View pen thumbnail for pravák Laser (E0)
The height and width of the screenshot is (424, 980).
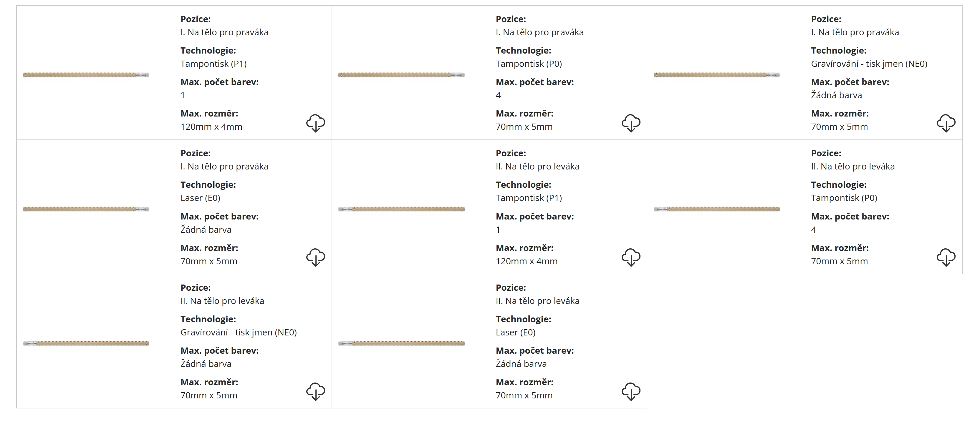[86, 209]
